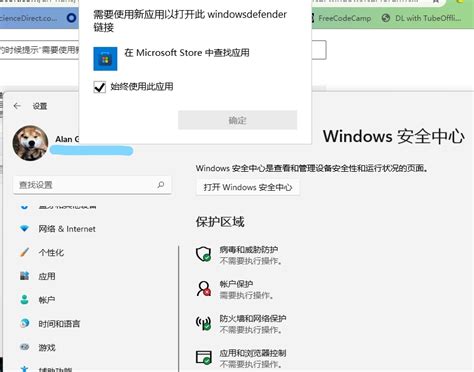
Task: Uncheck '始终使用此应用' checkbox
Action: [x=100, y=87]
